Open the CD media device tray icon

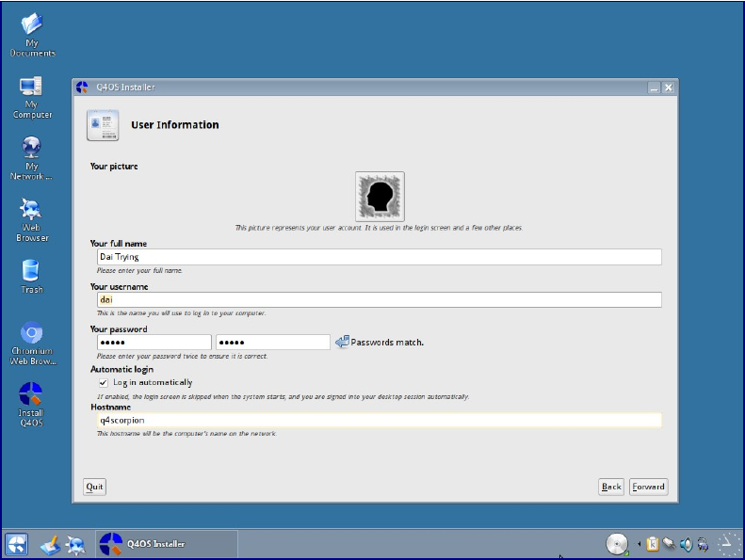click(617, 544)
